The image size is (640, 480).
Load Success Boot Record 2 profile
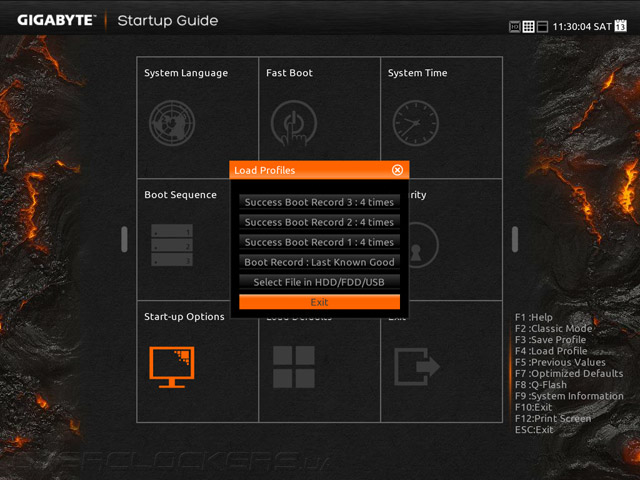(319, 222)
